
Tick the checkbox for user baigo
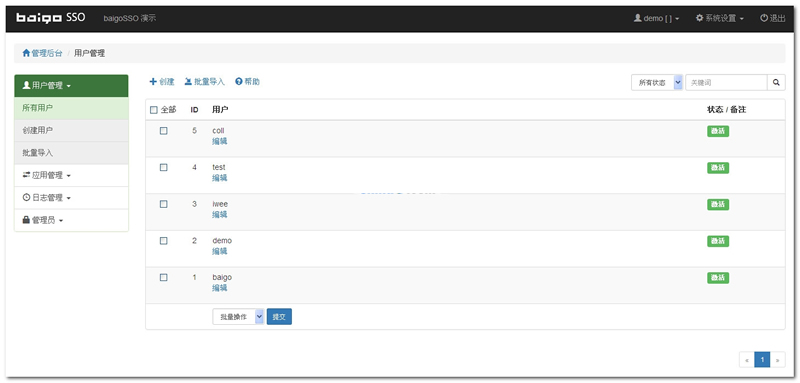click(163, 277)
